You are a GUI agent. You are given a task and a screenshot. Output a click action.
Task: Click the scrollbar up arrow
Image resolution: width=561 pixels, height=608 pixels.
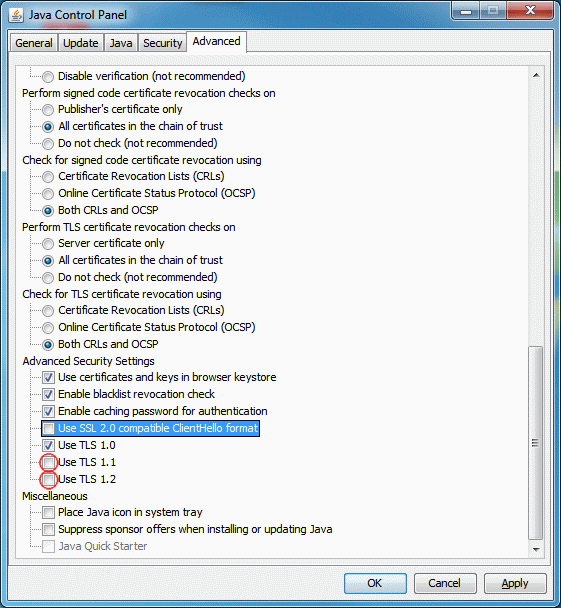[536, 75]
